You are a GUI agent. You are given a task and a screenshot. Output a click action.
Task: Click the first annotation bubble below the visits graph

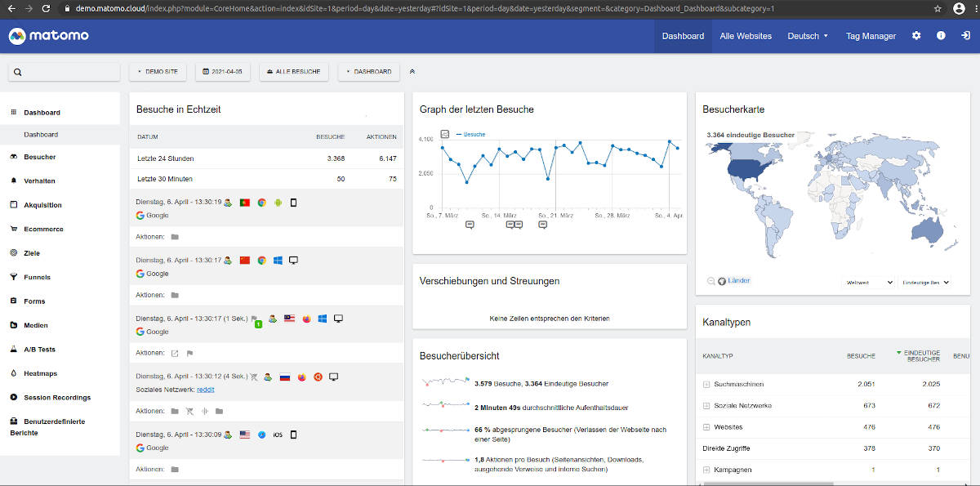pyautogui.click(x=470, y=225)
